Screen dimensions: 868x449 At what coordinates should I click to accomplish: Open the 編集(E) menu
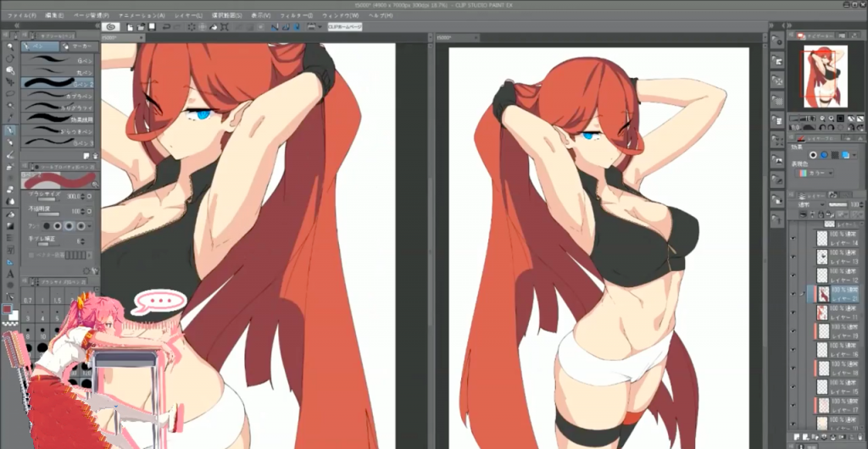[53, 15]
